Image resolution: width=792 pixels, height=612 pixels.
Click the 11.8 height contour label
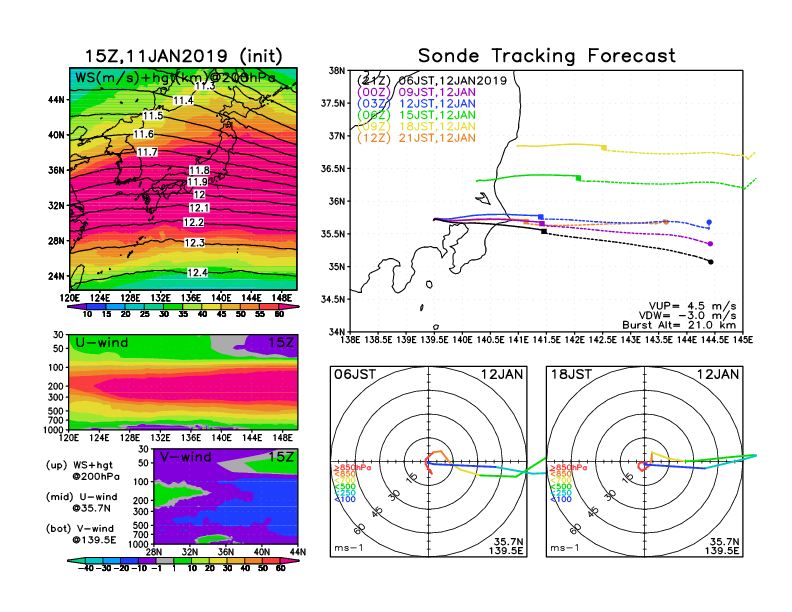200,170
